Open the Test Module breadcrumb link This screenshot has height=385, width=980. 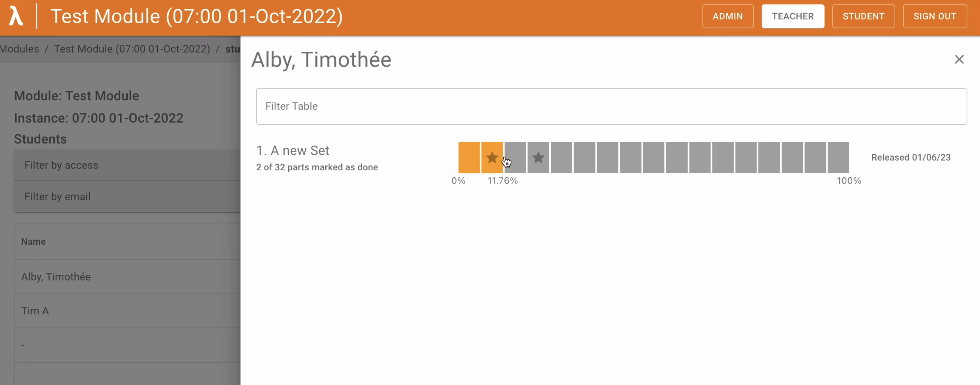(132, 49)
